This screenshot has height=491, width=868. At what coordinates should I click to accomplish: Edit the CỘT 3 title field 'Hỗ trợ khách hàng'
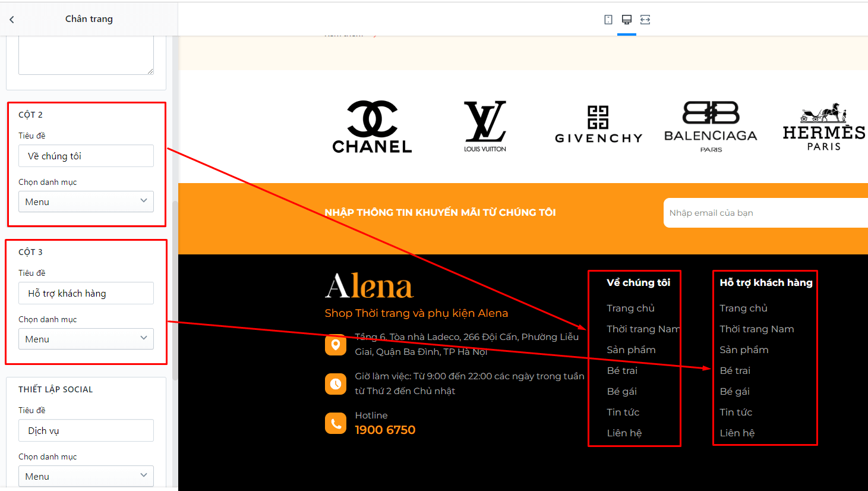[86, 293]
